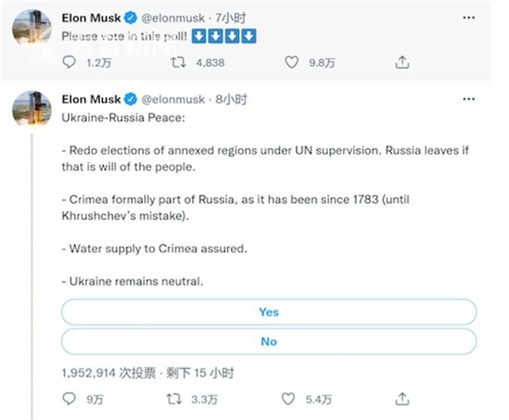509x420 pixels.
Task: Retweet the 'Please vote in this poll' tweet
Action: click(178, 62)
